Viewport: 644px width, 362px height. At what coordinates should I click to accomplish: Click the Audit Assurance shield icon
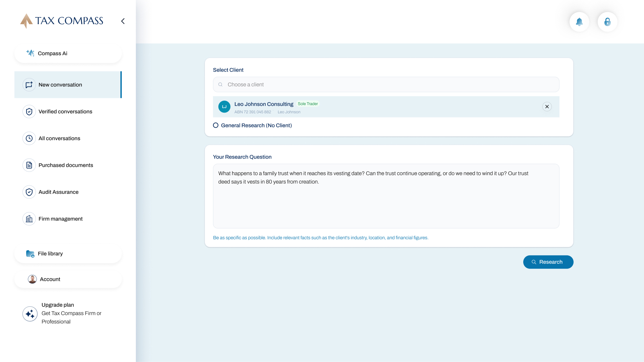29,192
